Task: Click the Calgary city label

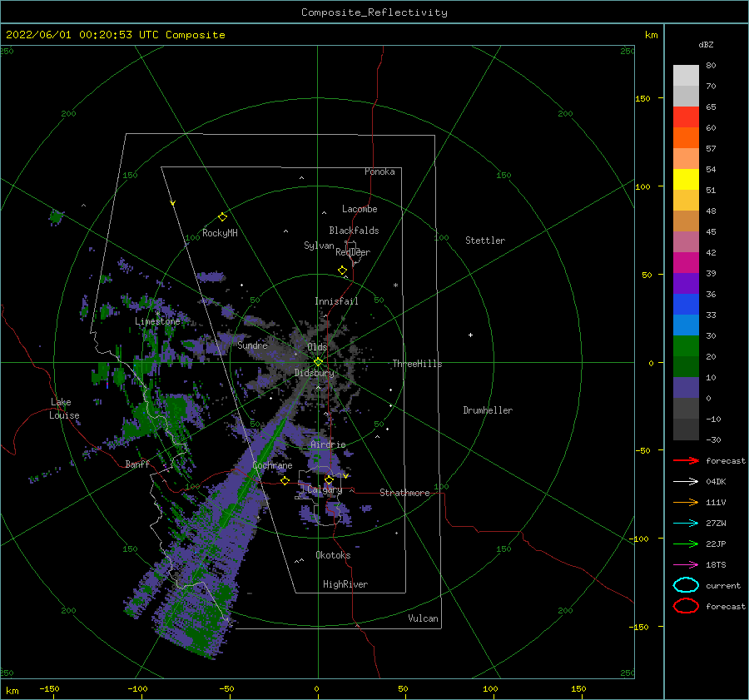Action: click(x=325, y=489)
